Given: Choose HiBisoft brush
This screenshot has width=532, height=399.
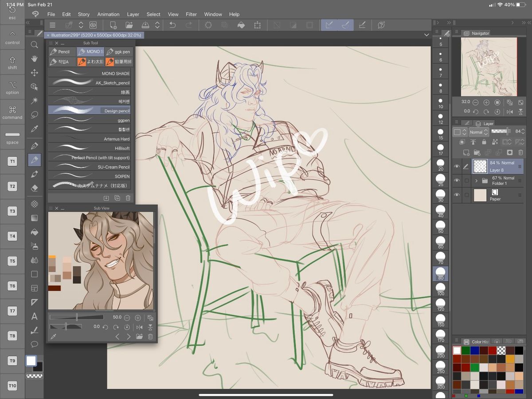Looking at the screenshot, I should coord(89,148).
